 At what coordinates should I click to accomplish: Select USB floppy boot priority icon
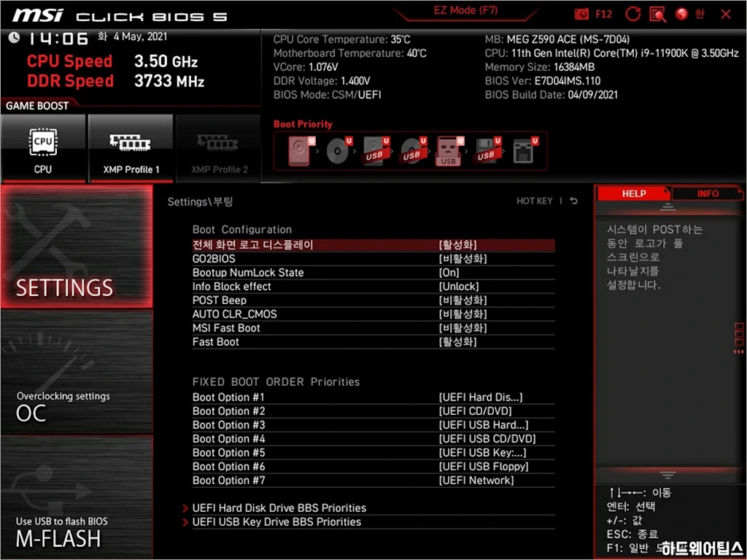(487, 151)
